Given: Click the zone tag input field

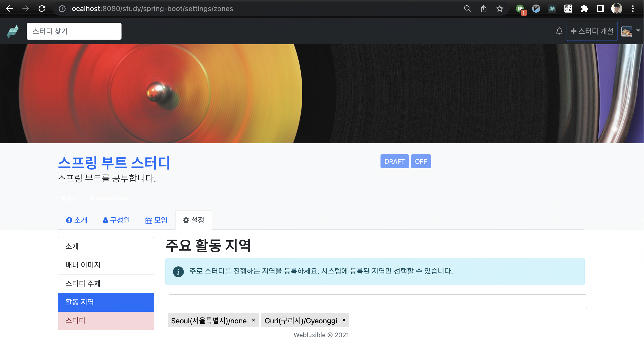Looking at the screenshot, I should (377, 301).
